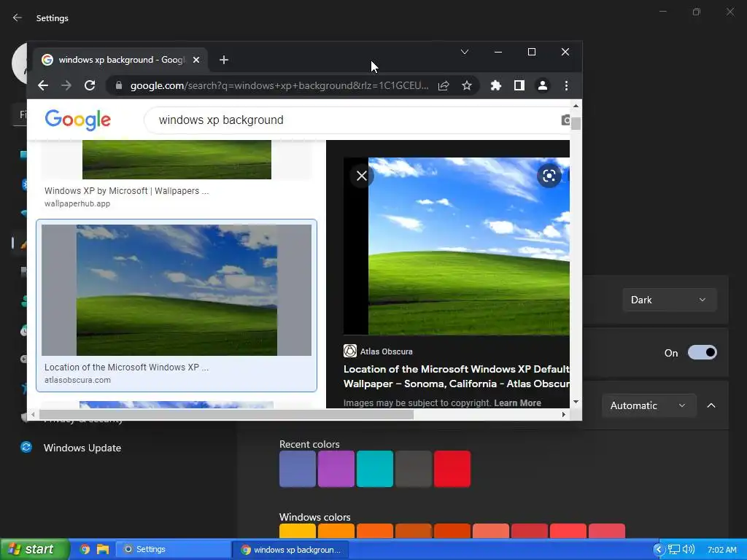Image resolution: width=747 pixels, height=560 pixels.
Task: Toggle the On switch in Settings
Action: pos(702,352)
